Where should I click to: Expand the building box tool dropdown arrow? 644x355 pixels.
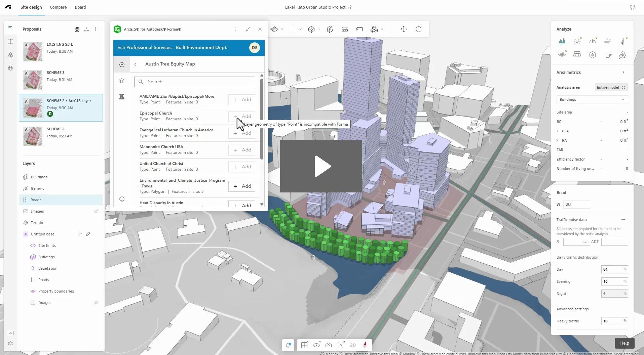click(319, 29)
